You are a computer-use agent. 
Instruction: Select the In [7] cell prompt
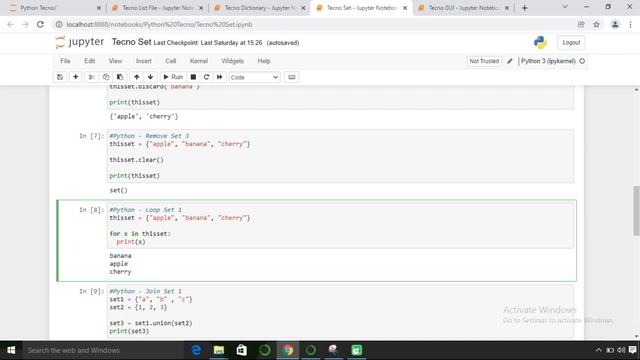[x=91, y=136]
